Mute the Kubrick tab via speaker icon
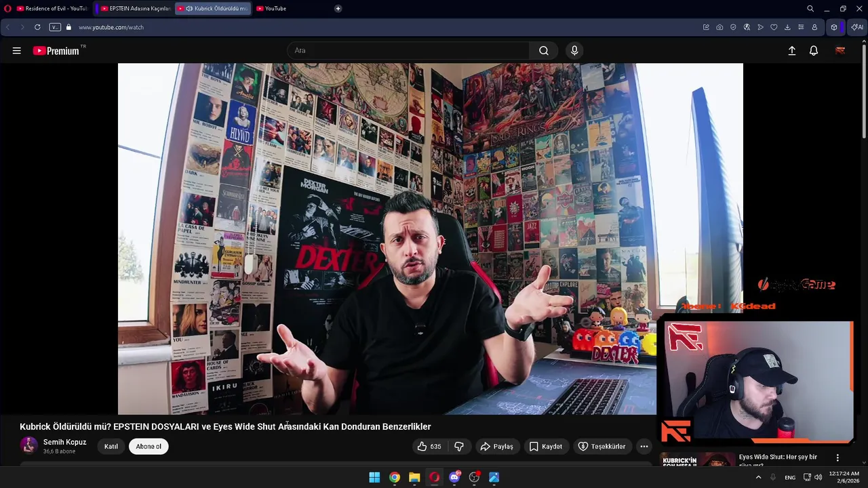This screenshot has width=868, height=488. pyautogui.click(x=189, y=9)
